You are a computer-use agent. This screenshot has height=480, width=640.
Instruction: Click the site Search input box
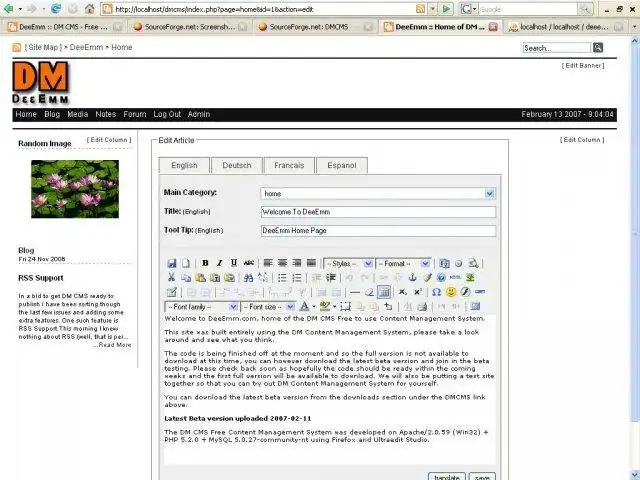pos(557,48)
